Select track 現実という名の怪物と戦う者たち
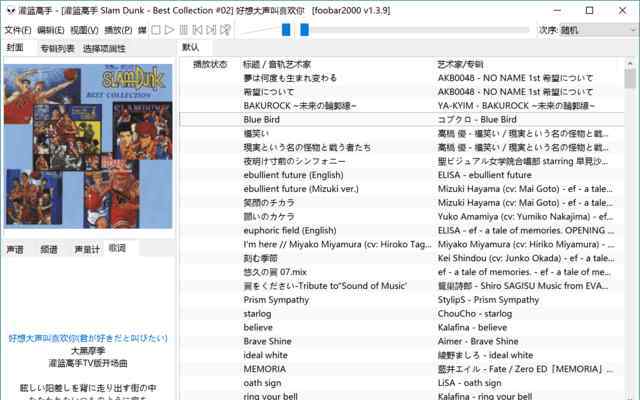 point(307,147)
